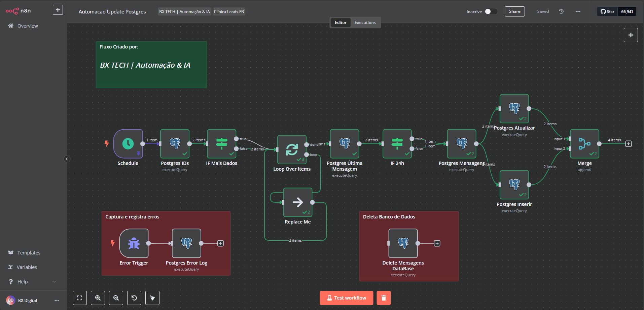Rename workflow title Automacao Update Postgres
Screen dimensions: 644x310
[x=112, y=12]
